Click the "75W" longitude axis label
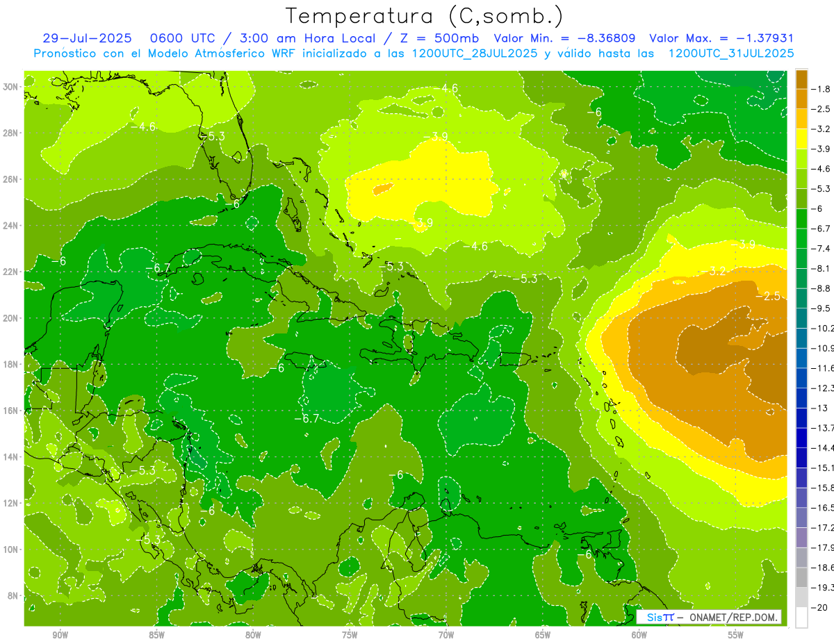Viewport: 834px width, 644px height. (x=350, y=635)
